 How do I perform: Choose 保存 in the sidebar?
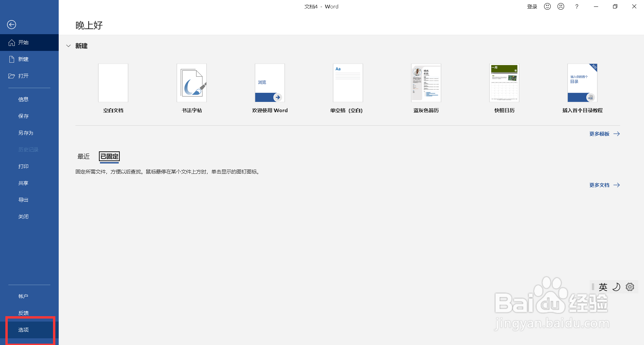(29, 116)
